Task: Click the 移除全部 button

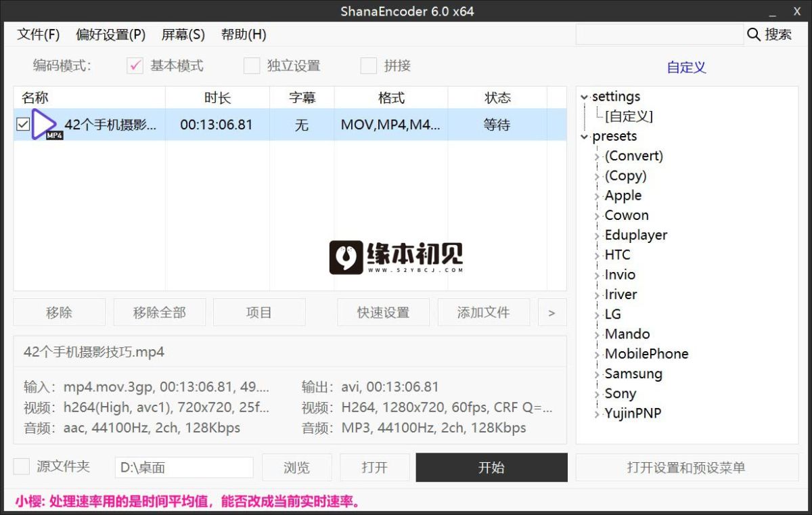Action: coord(160,313)
